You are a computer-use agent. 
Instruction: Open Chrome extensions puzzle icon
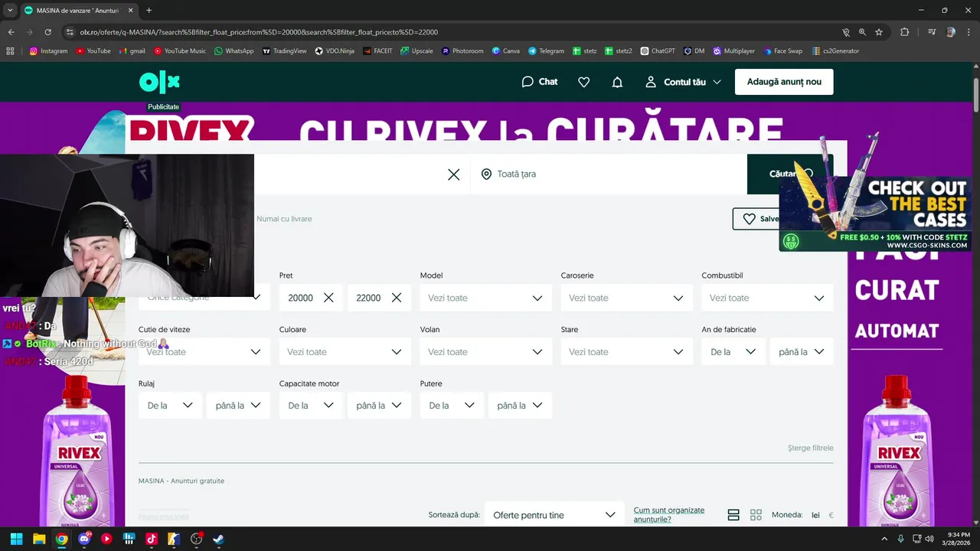point(904,32)
